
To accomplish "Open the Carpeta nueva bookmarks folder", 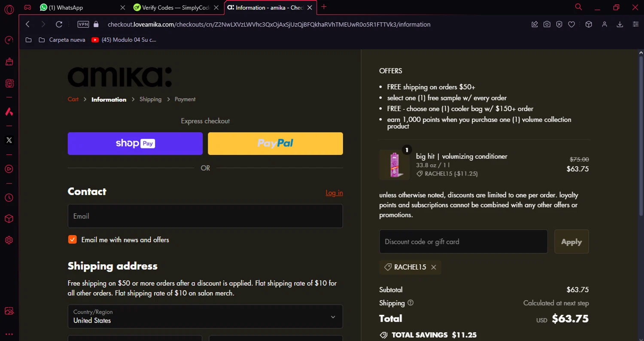I will [x=62, y=40].
